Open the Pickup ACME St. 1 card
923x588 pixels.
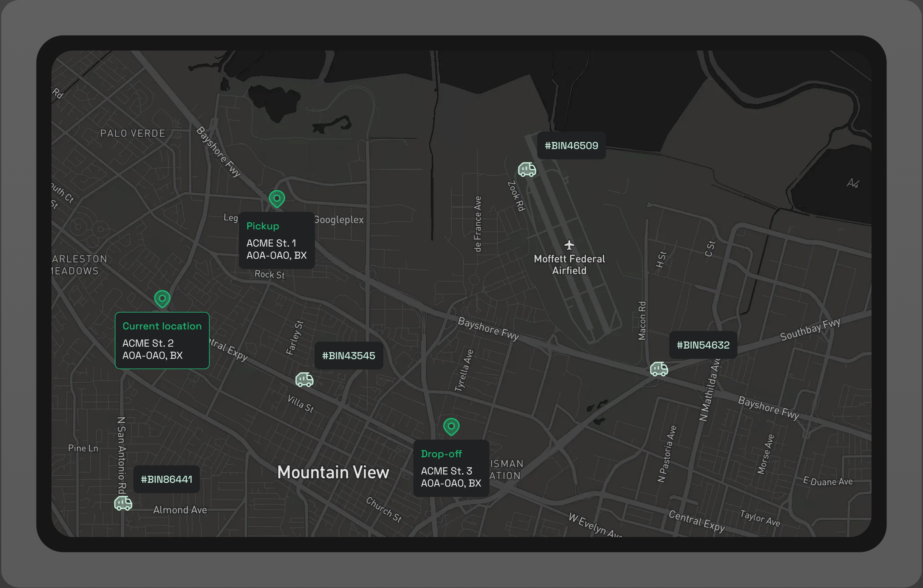[277, 241]
